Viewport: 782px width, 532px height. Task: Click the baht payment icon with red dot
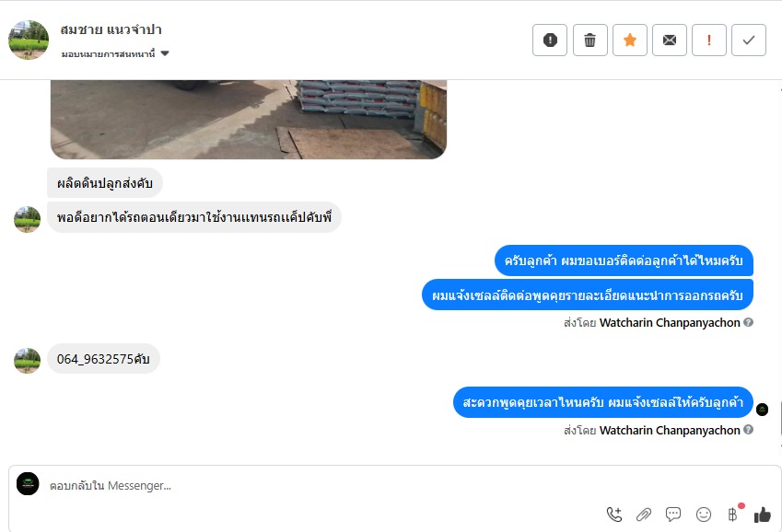click(733, 514)
